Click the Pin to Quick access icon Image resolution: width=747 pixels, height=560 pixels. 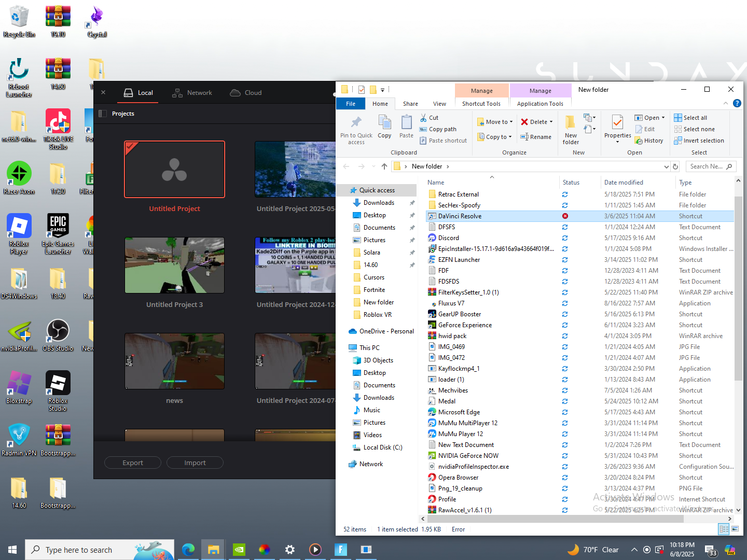356,122
